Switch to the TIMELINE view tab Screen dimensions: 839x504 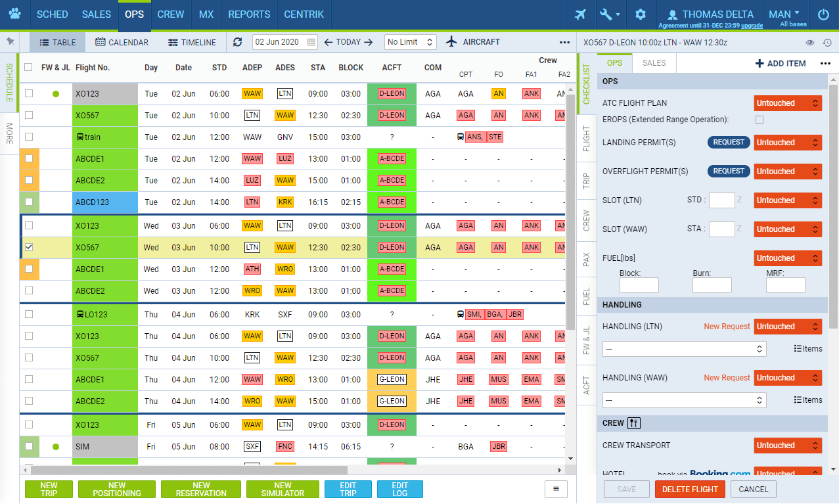point(192,43)
